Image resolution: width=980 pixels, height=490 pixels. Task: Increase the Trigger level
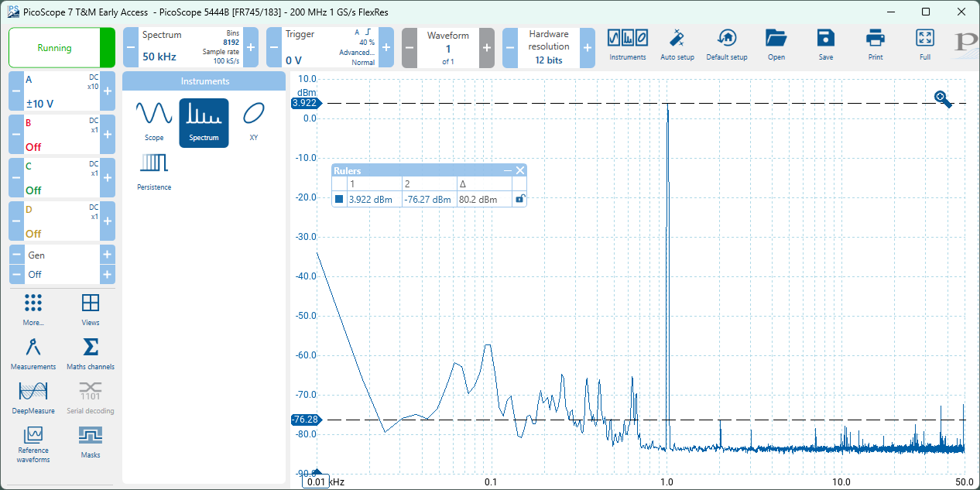coord(386,48)
